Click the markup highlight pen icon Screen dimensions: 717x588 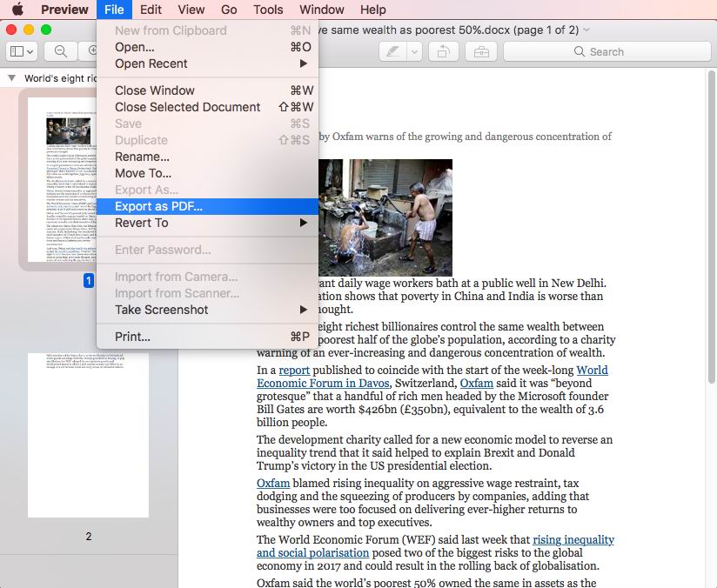pyautogui.click(x=392, y=51)
